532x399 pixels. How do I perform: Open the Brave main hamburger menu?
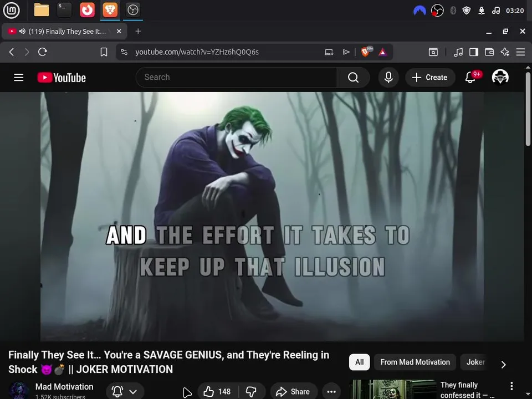[x=520, y=52]
